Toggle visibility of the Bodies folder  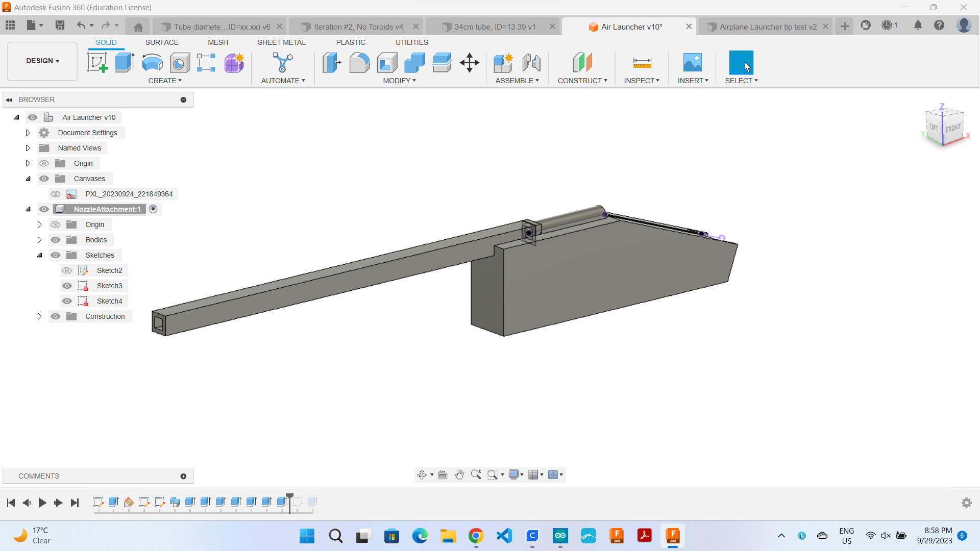(x=56, y=240)
